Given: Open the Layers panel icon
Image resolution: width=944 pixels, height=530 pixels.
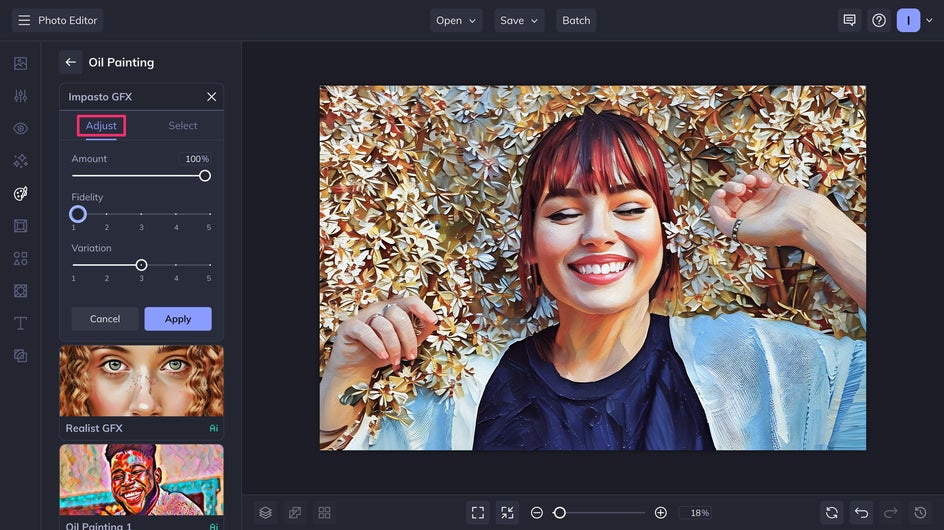Looking at the screenshot, I should [266, 513].
